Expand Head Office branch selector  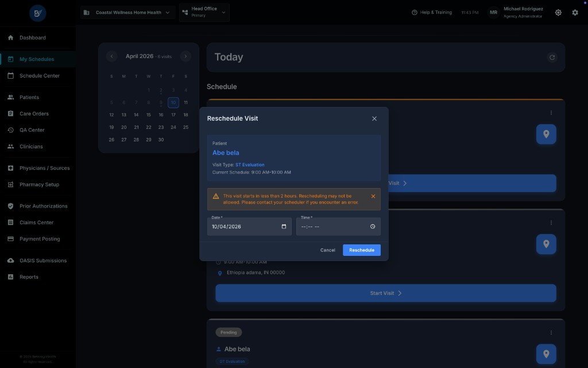pyautogui.click(x=204, y=12)
